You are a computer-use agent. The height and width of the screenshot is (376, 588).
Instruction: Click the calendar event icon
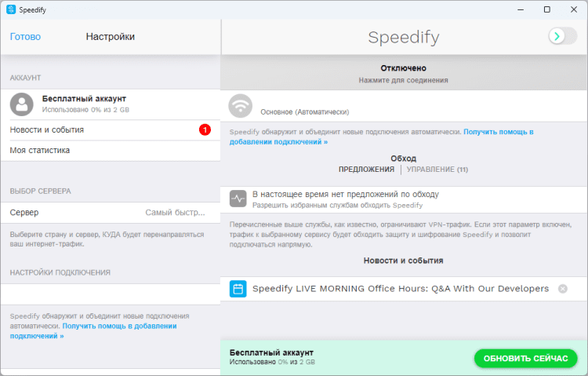pyautogui.click(x=238, y=289)
